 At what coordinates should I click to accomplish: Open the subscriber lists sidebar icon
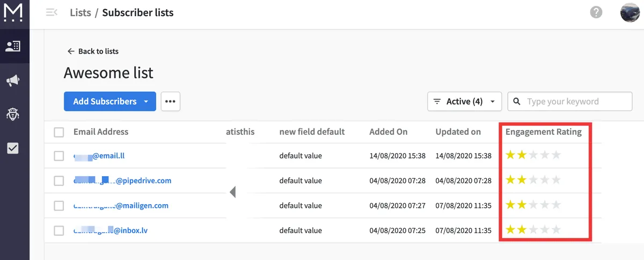tap(12, 46)
